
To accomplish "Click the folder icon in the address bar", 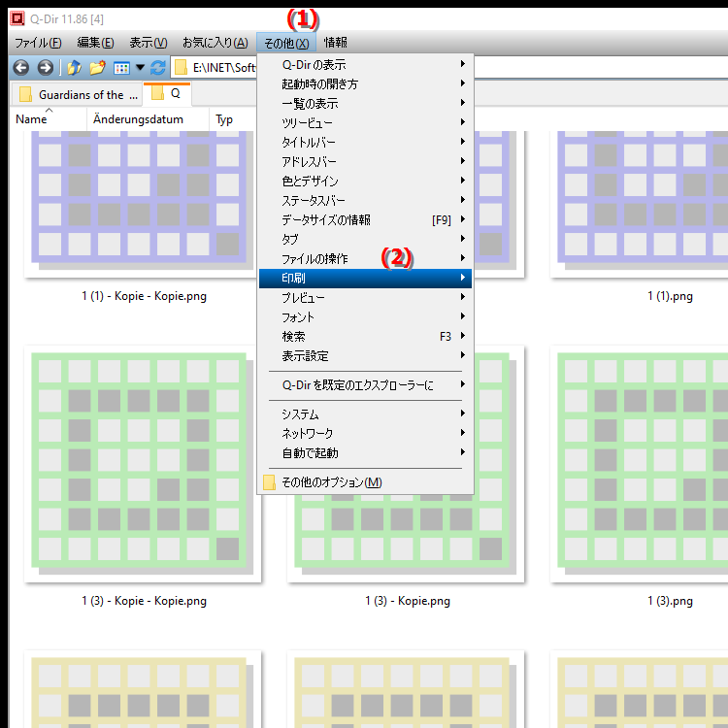I will tap(181, 68).
